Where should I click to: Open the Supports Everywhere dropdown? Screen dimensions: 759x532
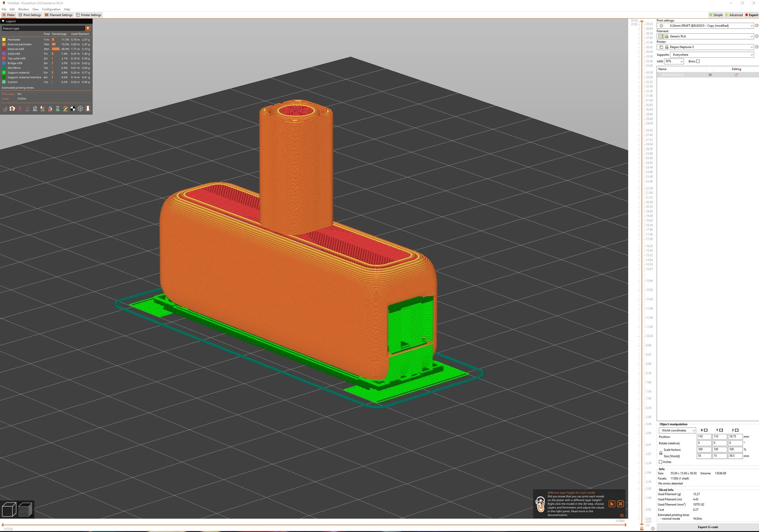tap(712, 55)
